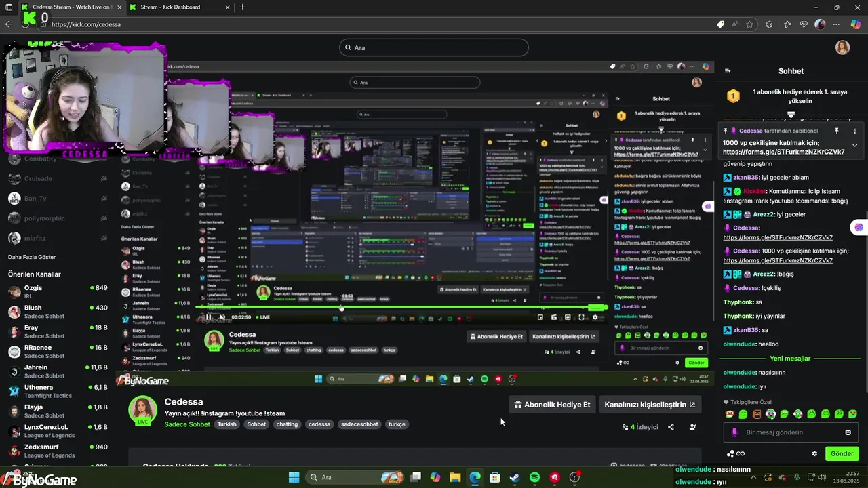Click Cedessa's channel avatar with LIVE badge

point(142,411)
